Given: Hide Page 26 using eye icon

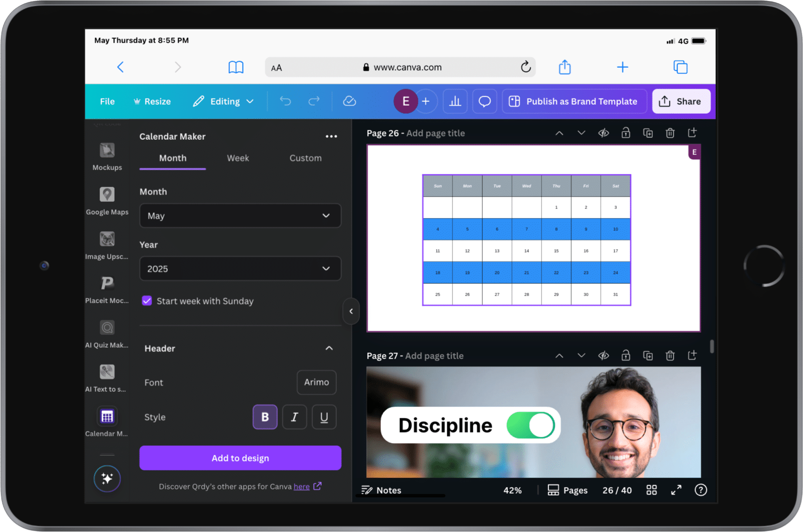Looking at the screenshot, I should click(x=603, y=133).
